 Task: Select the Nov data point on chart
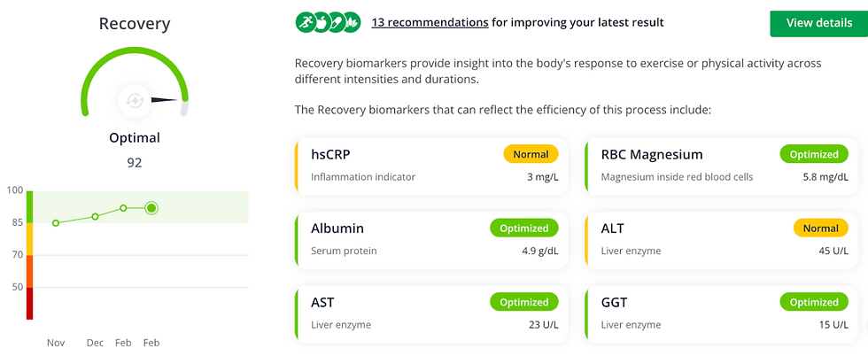coord(56,223)
